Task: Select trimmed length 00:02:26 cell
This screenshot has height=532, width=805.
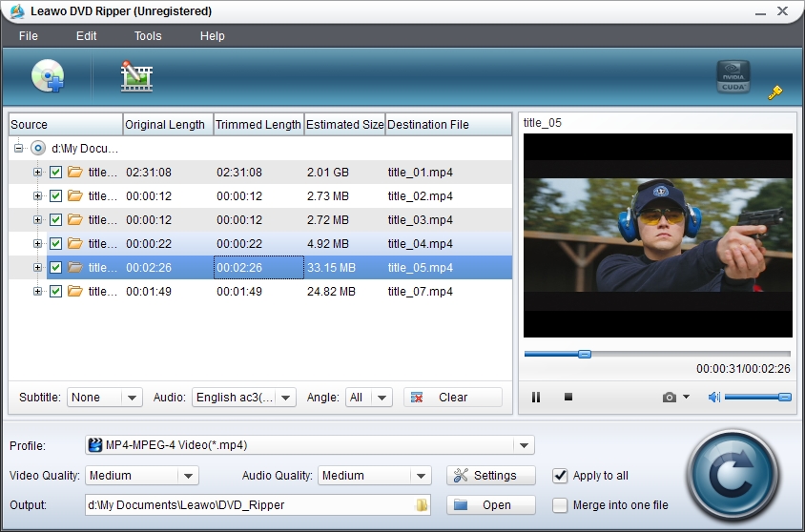Action: pos(258,267)
